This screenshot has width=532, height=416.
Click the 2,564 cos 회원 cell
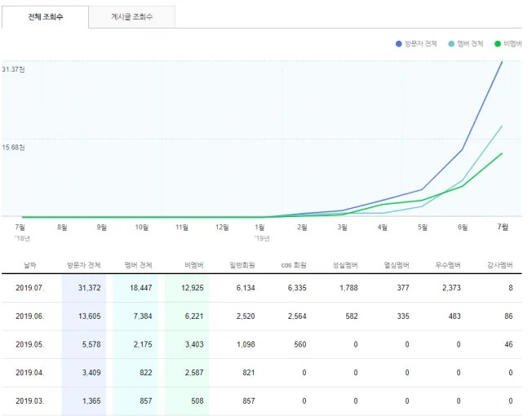(x=297, y=316)
